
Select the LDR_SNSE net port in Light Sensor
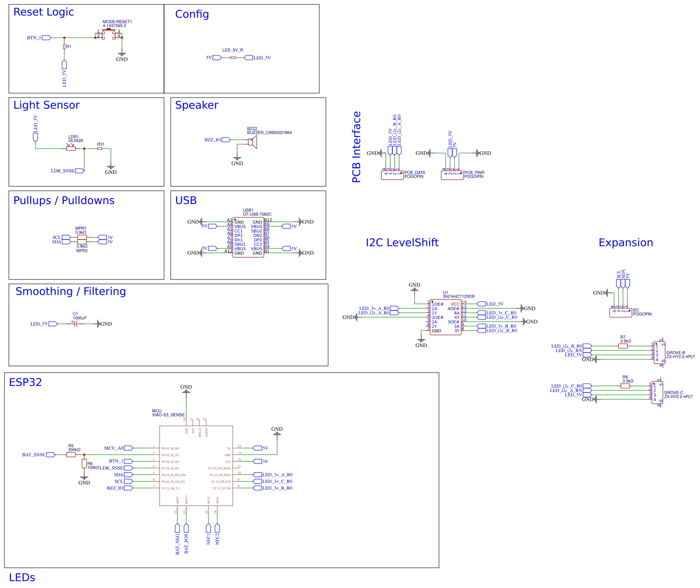tap(67, 171)
